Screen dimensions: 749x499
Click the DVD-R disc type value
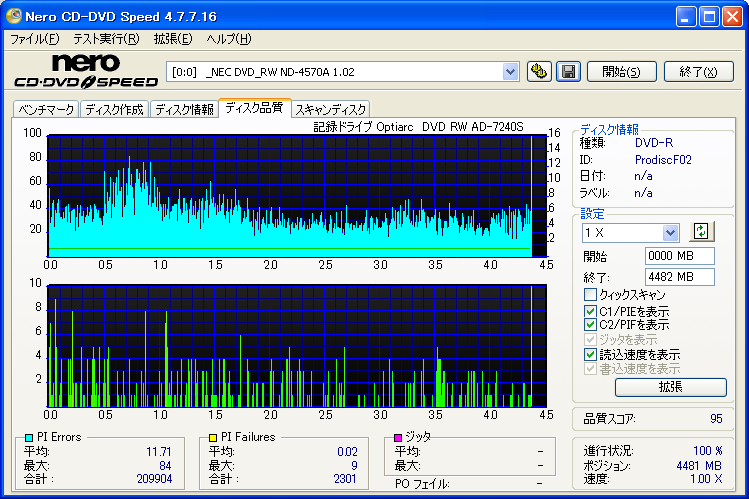(653, 143)
